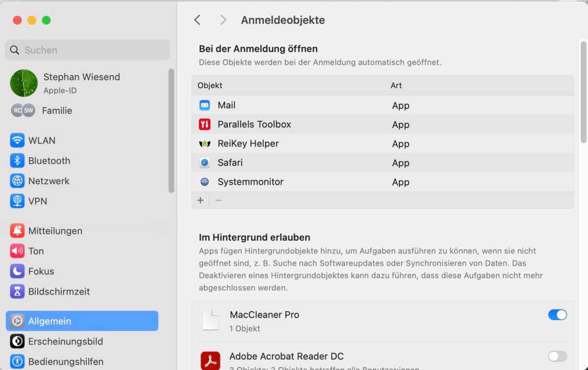Click App type cell in Systemmonitor row
The width and height of the screenshot is (588, 370).
point(400,182)
